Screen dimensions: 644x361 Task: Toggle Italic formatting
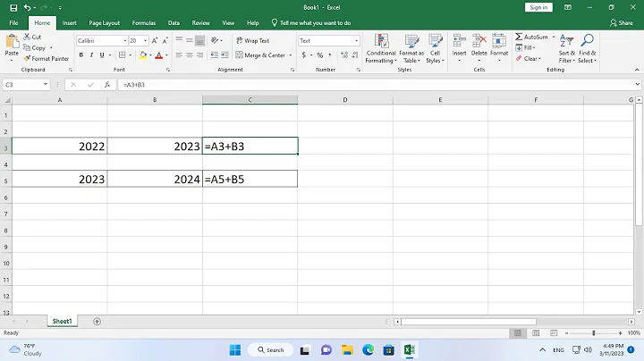(x=91, y=55)
